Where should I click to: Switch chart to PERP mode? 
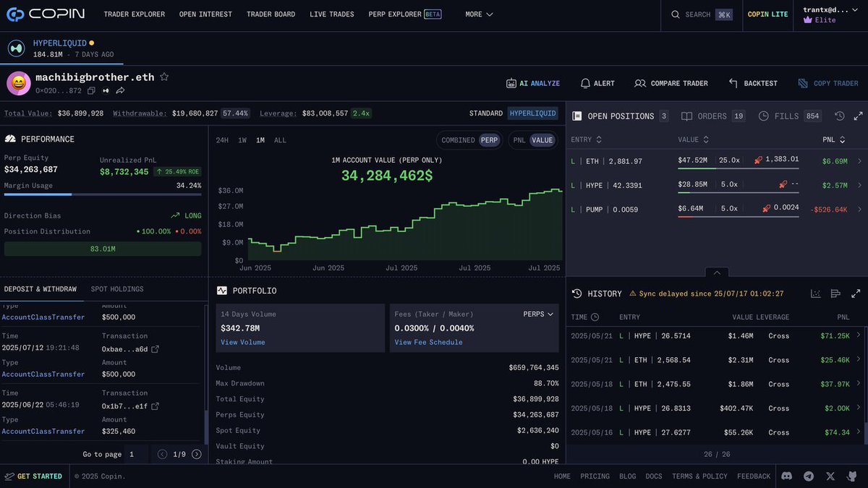point(490,140)
